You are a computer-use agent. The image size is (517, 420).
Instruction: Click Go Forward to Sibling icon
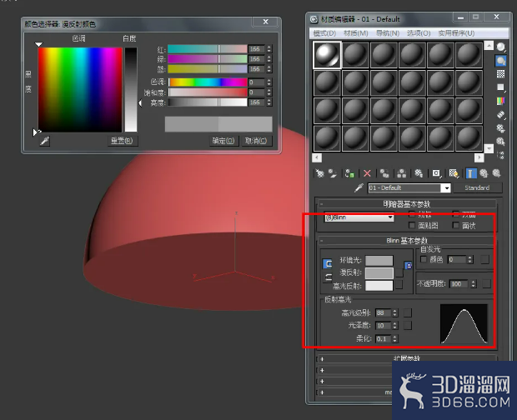click(x=496, y=173)
